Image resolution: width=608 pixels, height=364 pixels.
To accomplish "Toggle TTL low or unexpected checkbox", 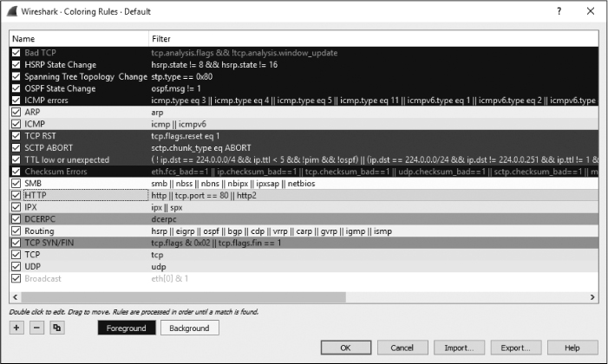I will 16,159.
